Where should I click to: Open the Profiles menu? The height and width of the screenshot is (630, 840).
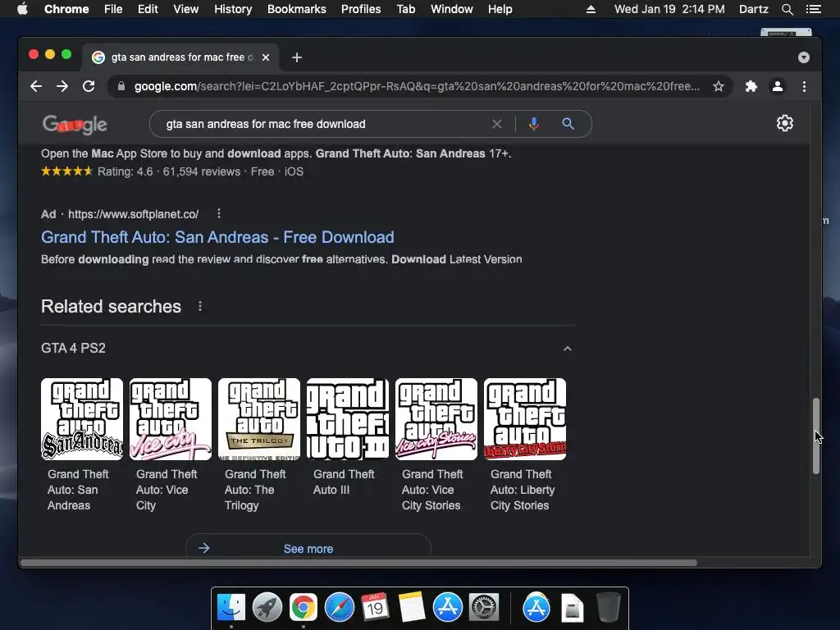[361, 9]
